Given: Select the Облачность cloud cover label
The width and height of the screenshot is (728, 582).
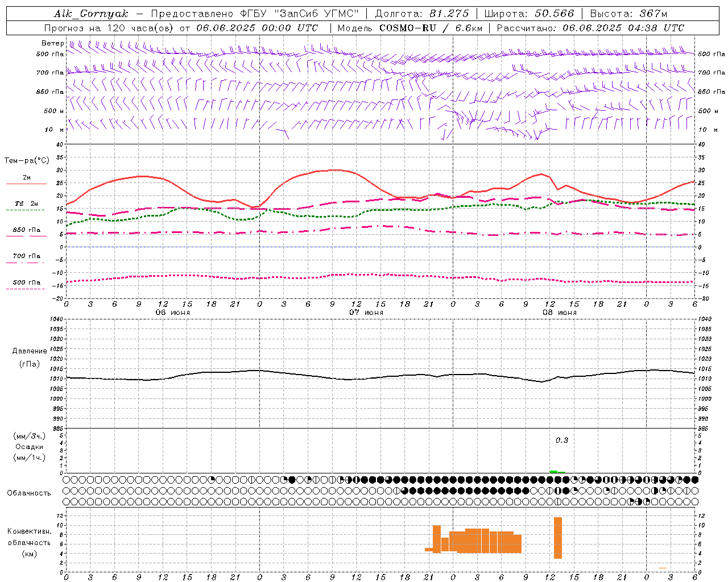Looking at the screenshot, I should coord(29,493).
